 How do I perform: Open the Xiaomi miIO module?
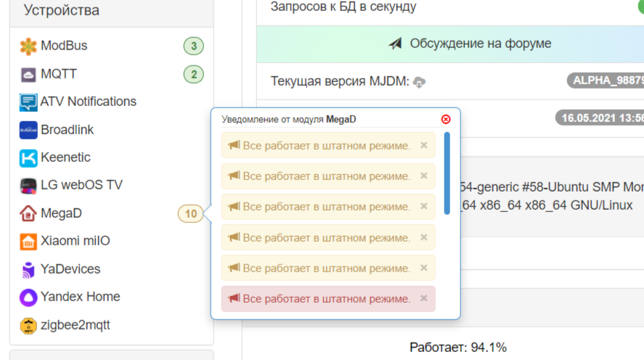pos(76,240)
